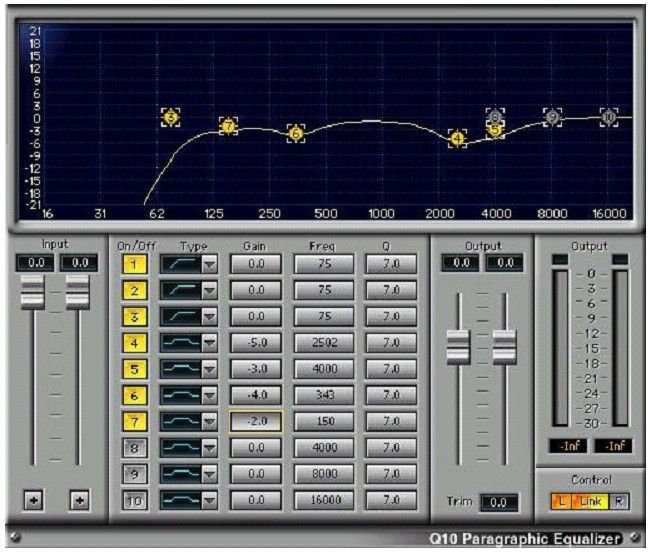Open the Type dropdown for band 2
Image resolution: width=648 pixels, height=553 pixels.
[x=209, y=290]
